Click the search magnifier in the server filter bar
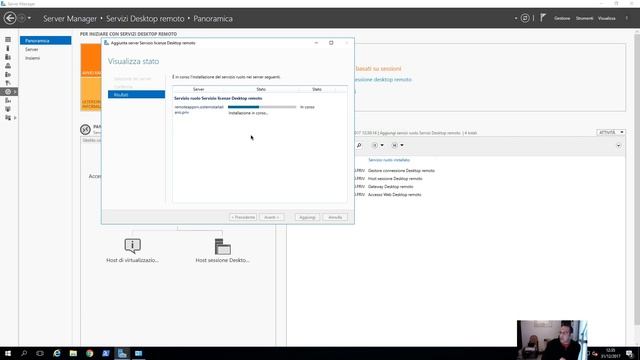Viewport: 640px width, 360px height. [359, 145]
